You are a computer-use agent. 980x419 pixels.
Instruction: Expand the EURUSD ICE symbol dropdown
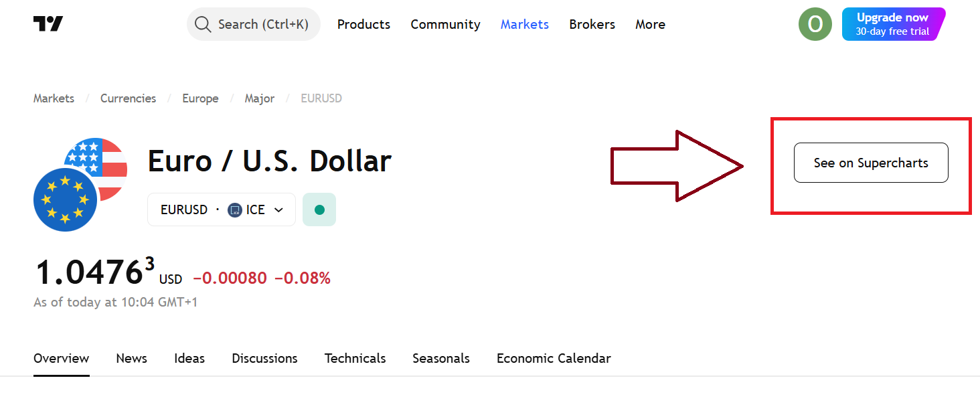279,210
